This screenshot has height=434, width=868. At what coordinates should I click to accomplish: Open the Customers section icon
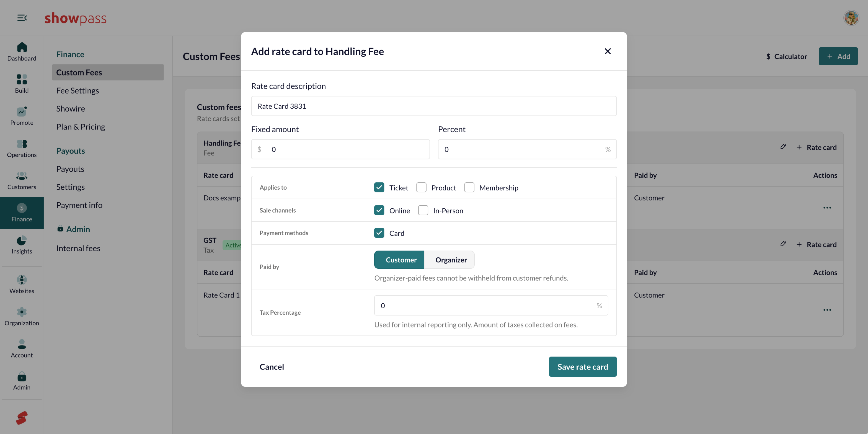pyautogui.click(x=22, y=176)
